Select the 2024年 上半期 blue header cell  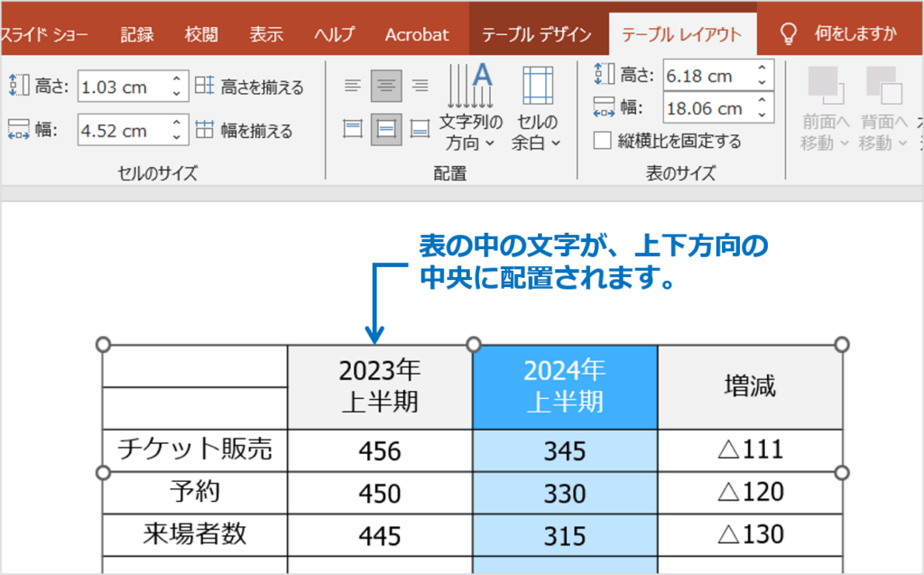pos(565,387)
